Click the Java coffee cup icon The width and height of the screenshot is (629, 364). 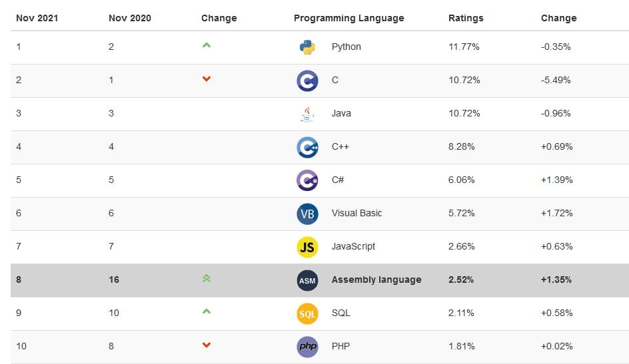(x=307, y=114)
